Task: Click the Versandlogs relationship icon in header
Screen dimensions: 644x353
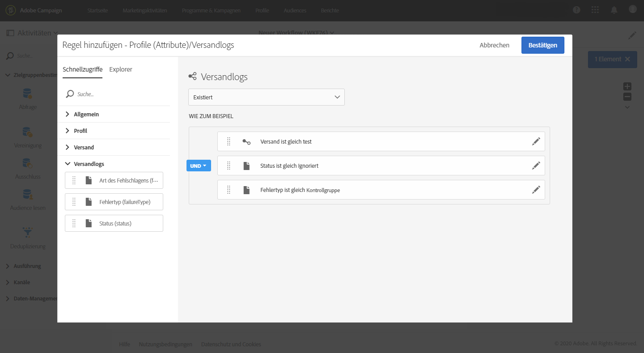Action: pos(193,77)
